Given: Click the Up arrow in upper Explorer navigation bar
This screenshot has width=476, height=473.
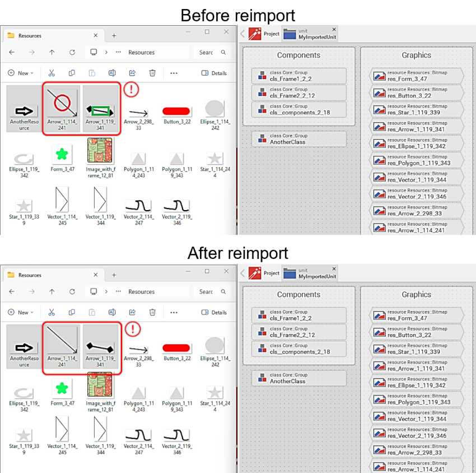Looking at the screenshot, I should 52,52.
